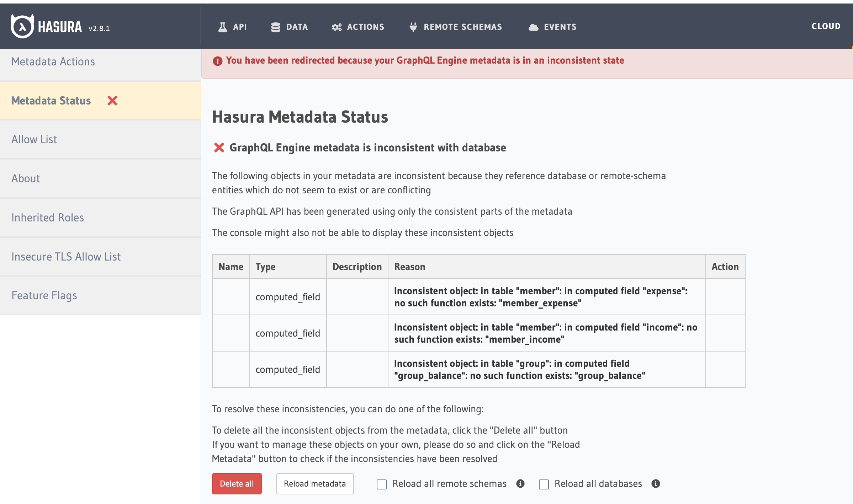Click the v2.8.1 version label
The height and width of the screenshot is (504, 853).
coord(99,28)
